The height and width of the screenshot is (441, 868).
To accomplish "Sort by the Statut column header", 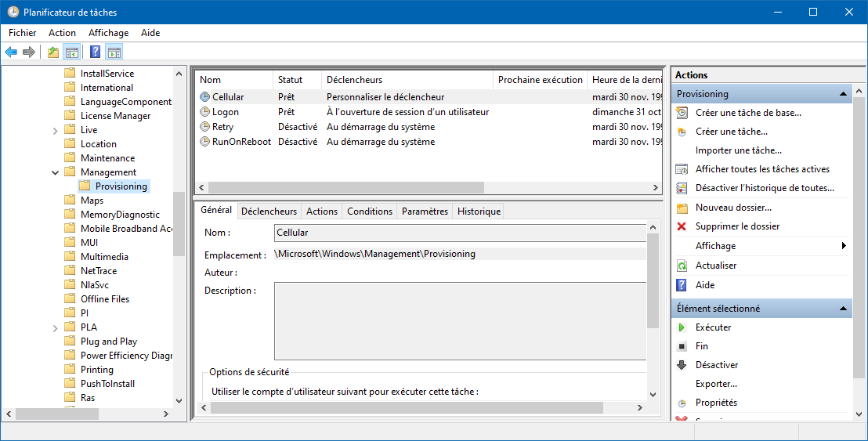I will pyautogui.click(x=297, y=80).
